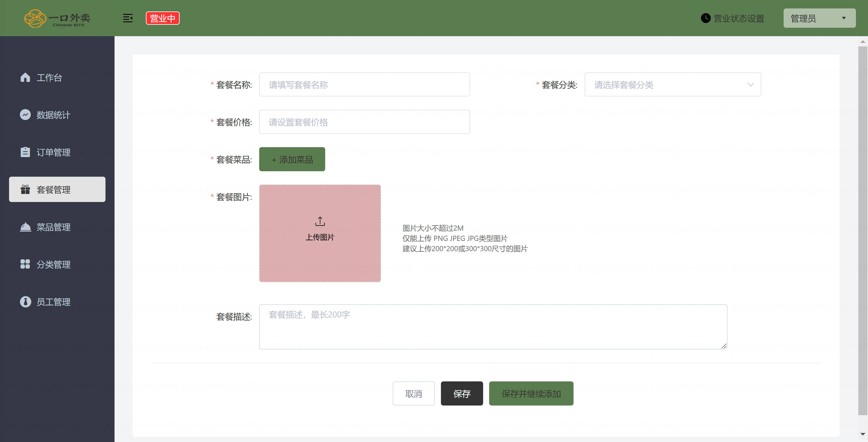Click the page vertical scrollbar thumb
This screenshot has width=868, height=442.
click(x=863, y=231)
